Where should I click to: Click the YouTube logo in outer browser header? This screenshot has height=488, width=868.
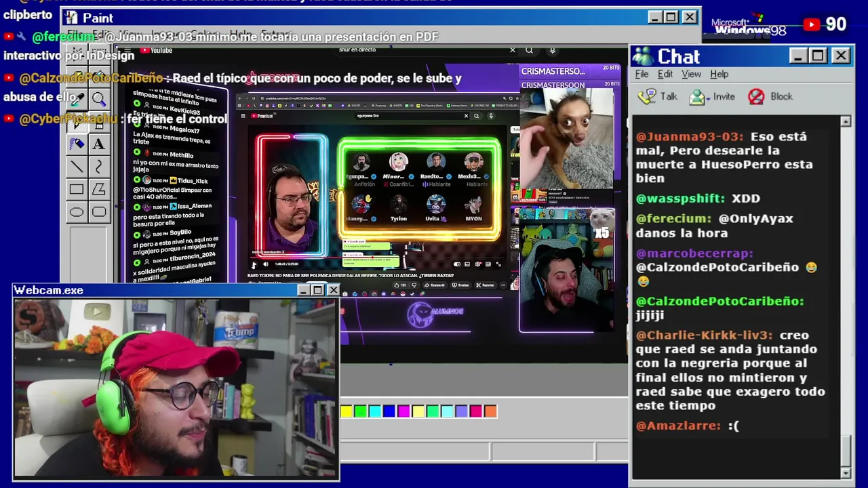[x=157, y=50]
